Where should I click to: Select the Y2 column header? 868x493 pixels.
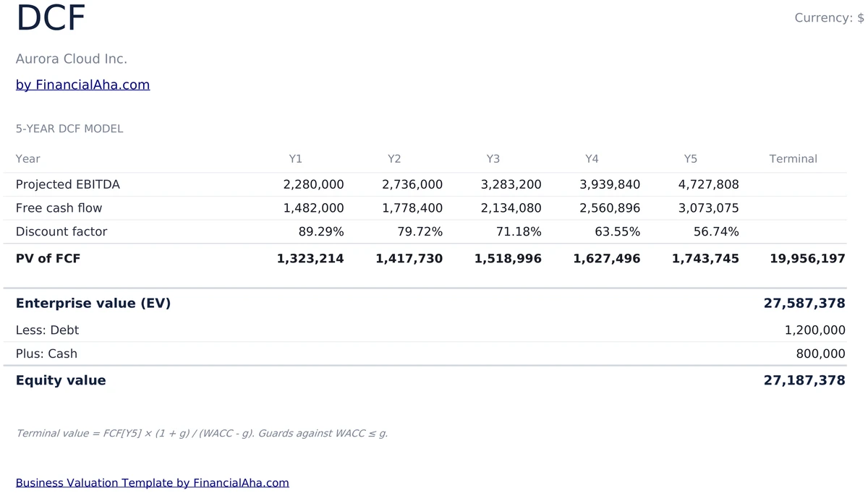click(x=394, y=159)
